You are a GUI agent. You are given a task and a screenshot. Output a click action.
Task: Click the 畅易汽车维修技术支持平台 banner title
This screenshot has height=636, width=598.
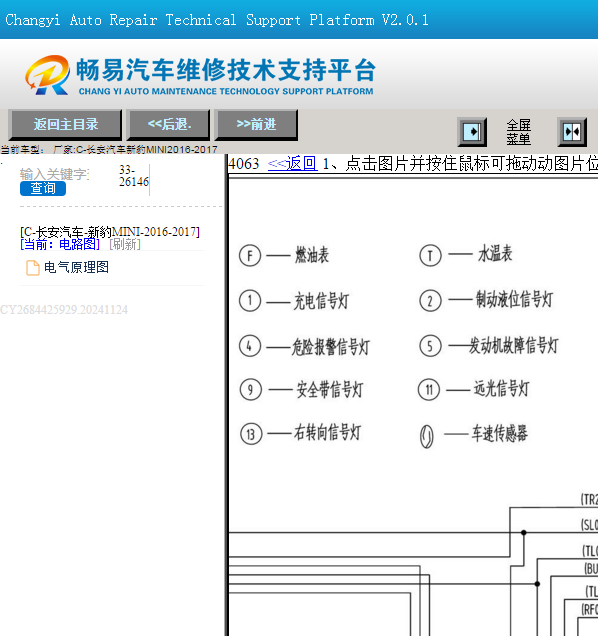coord(226,70)
